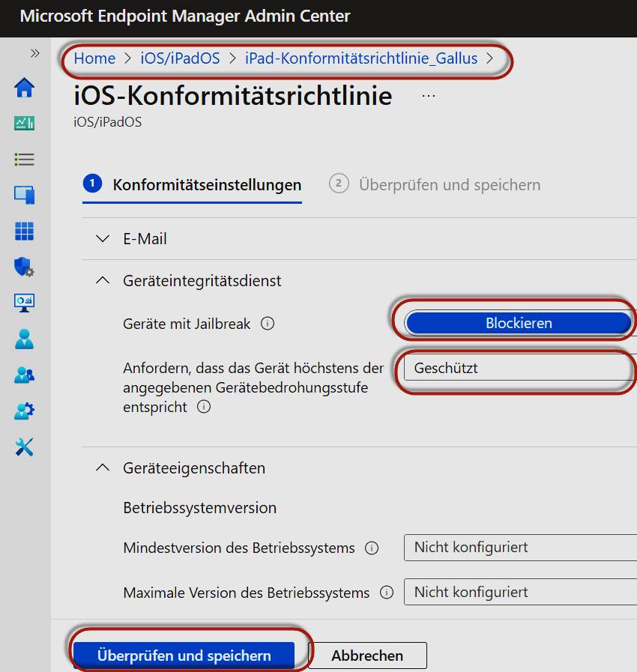The height and width of the screenshot is (672, 637).
Task: Open the Devices icon in sidebar
Action: [25, 196]
